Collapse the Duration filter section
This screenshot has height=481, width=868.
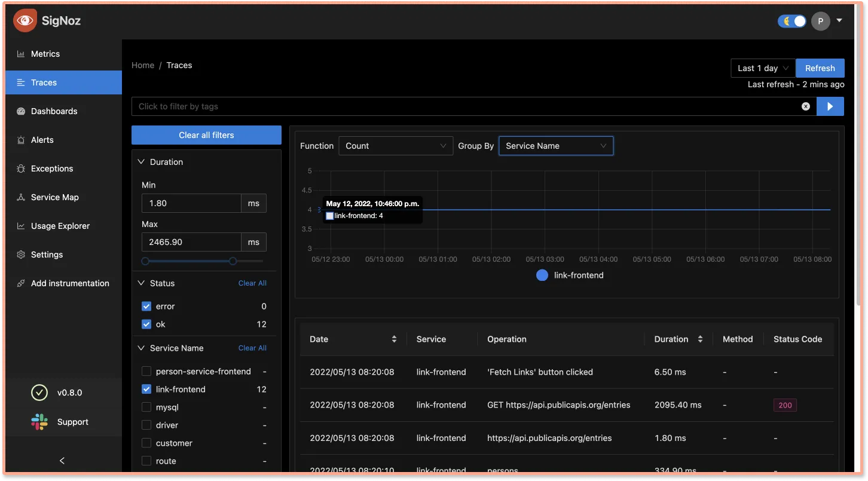pyautogui.click(x=142, y=162)
